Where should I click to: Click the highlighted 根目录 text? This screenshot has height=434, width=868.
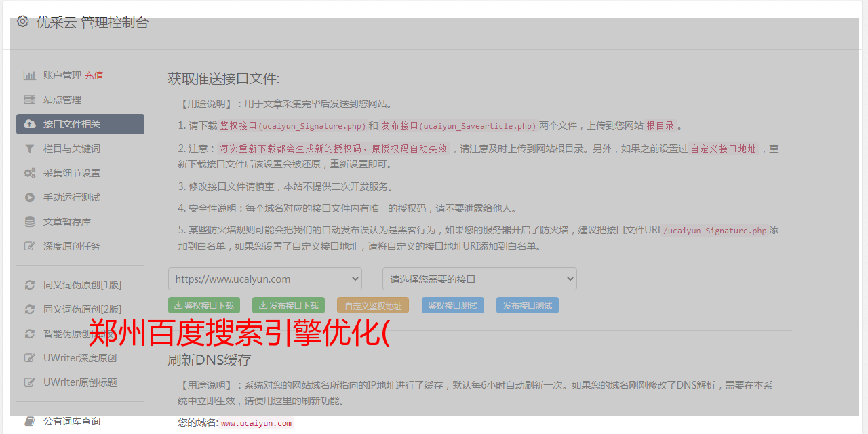pos(660,125)
